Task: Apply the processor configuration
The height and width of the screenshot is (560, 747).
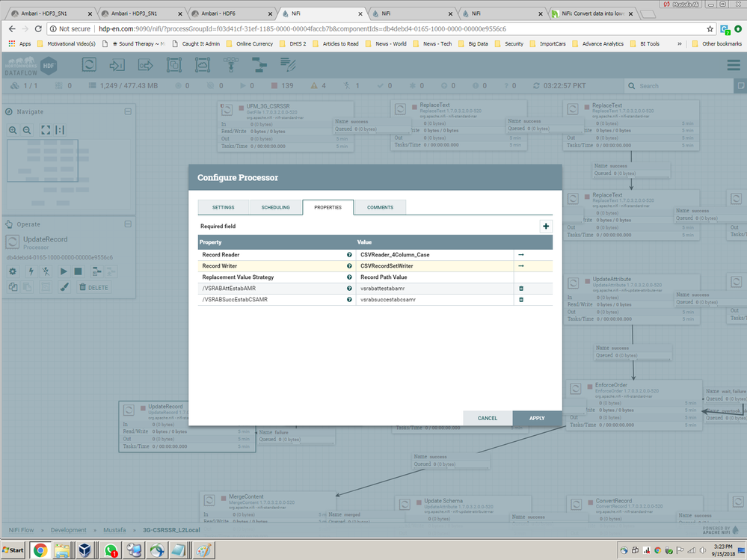Action: [x=537, y=418]
